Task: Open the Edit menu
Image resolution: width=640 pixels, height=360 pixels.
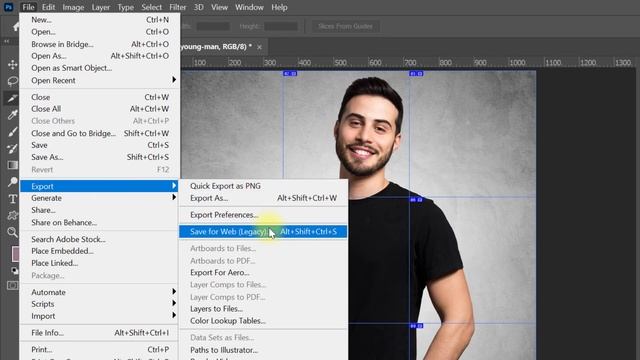Action: click(x=48, y=7)
